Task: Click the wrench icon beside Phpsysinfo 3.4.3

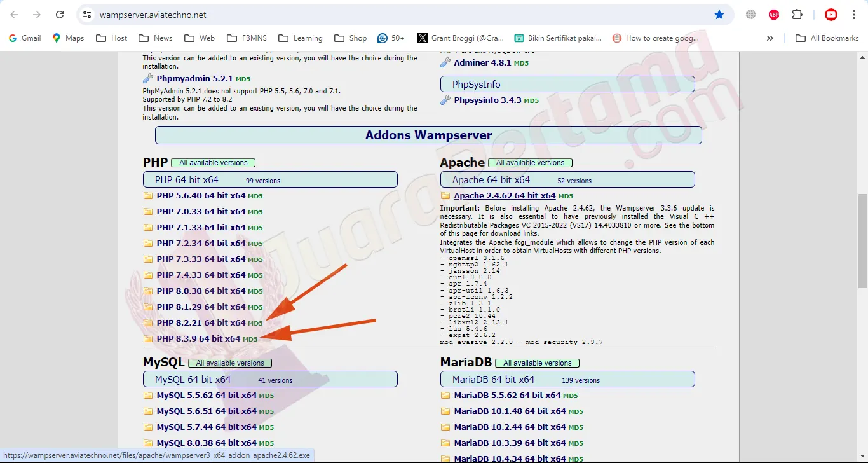Action: [x=445, y=100]
